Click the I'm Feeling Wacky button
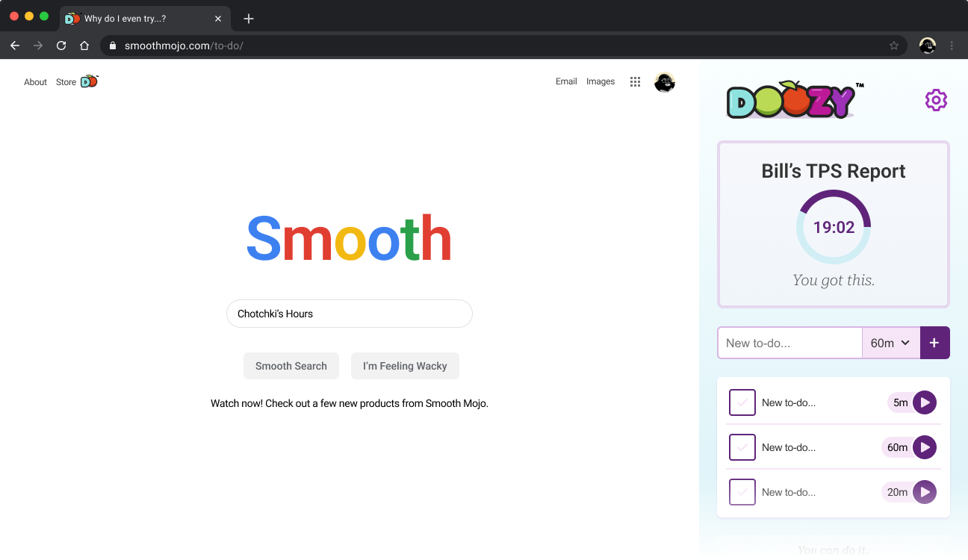The width and height of the screenshot is (968, 560). 405,366
